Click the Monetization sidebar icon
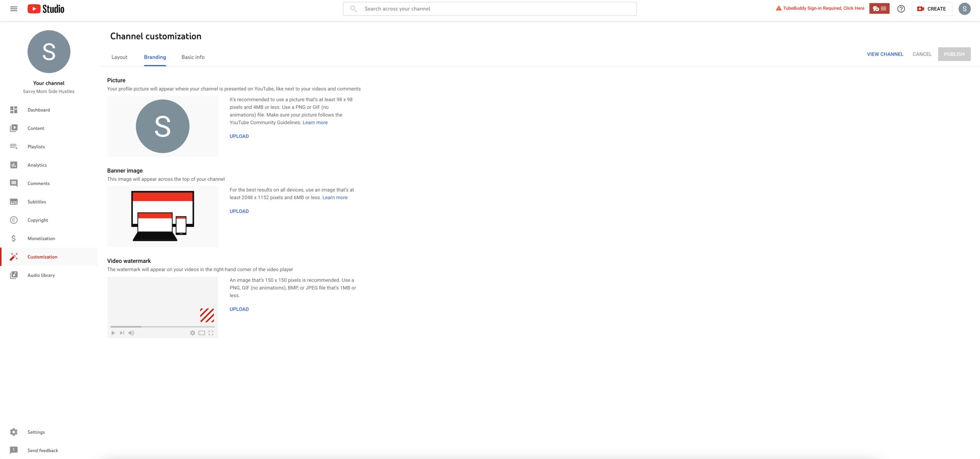The image size is (980, 459). pyautogui.click(x=13, y=239)
